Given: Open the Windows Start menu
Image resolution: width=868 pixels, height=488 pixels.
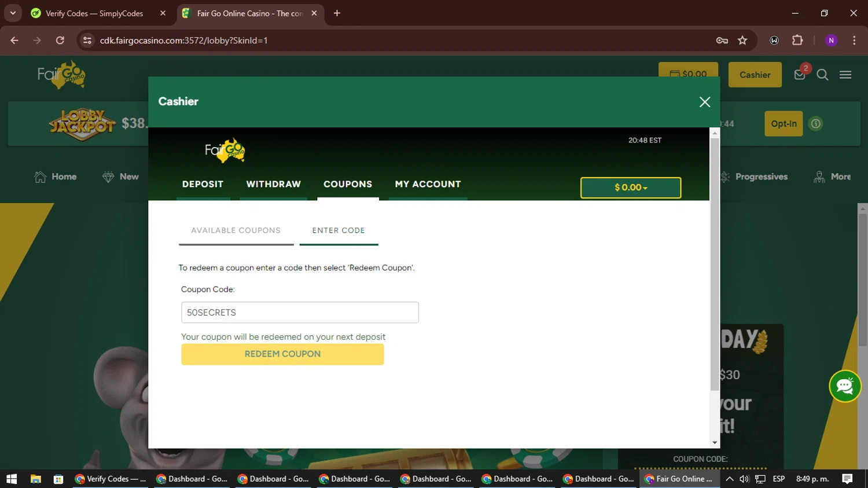Looking at the screenshot, I should point(12,479).
